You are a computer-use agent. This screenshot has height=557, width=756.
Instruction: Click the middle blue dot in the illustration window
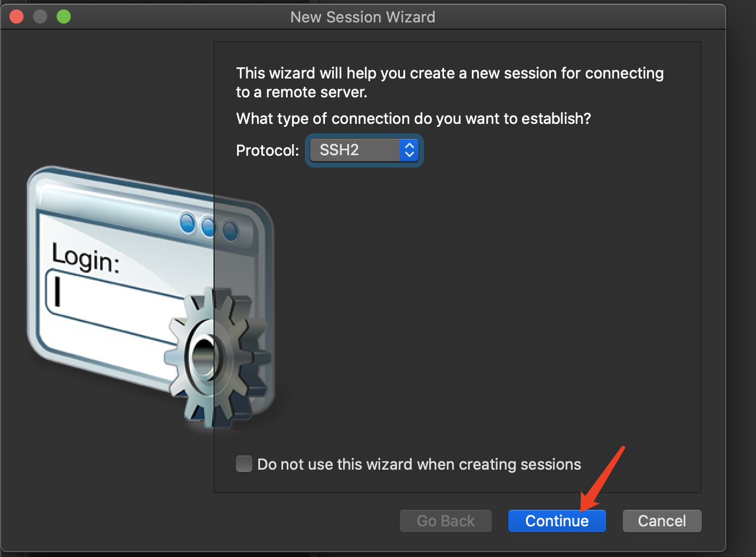pos(208,227)
